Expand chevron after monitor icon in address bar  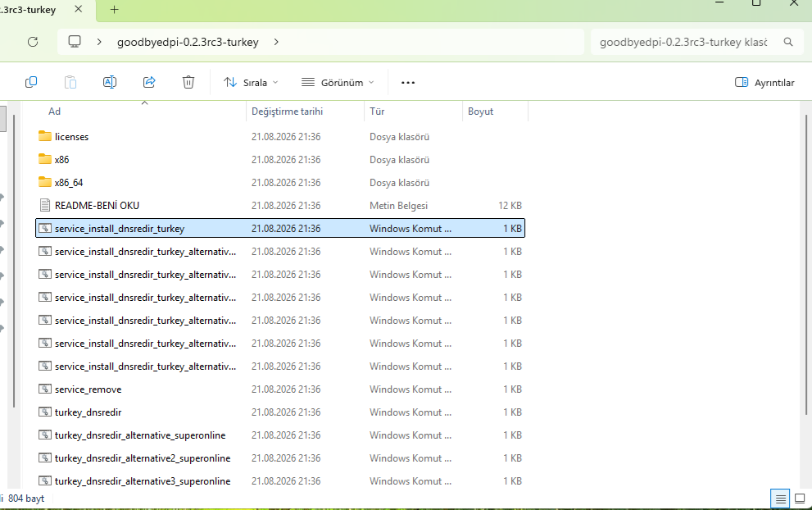pyautogui.click(x=99, y=42)
